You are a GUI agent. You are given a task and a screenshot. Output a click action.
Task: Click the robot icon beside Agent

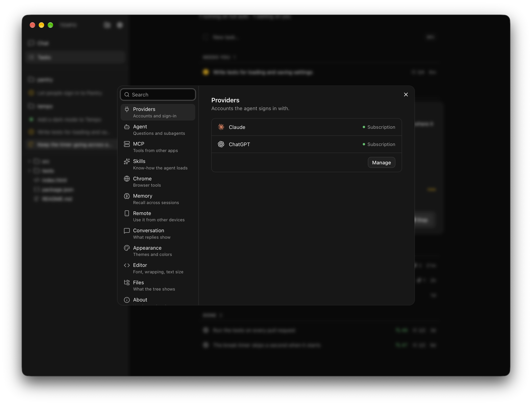point(127,127)
